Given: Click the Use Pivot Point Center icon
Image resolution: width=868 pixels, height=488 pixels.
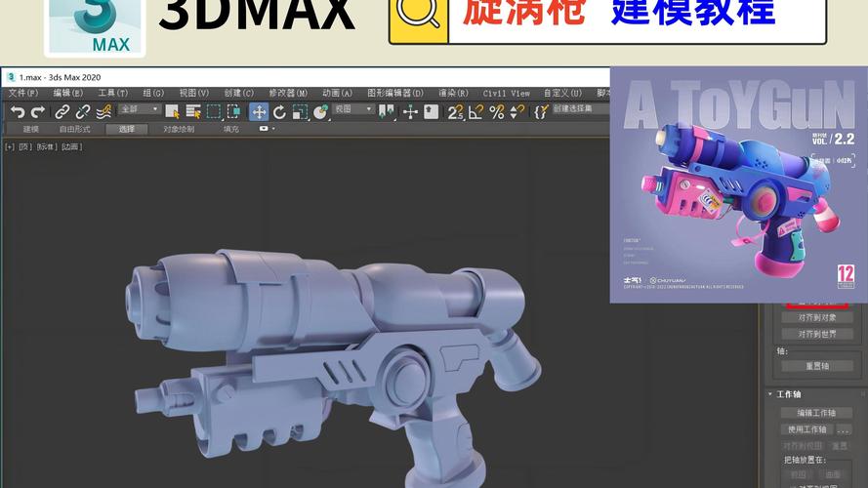Looking at the screenshot, I should pyautogui.click(x=387, y=112).
